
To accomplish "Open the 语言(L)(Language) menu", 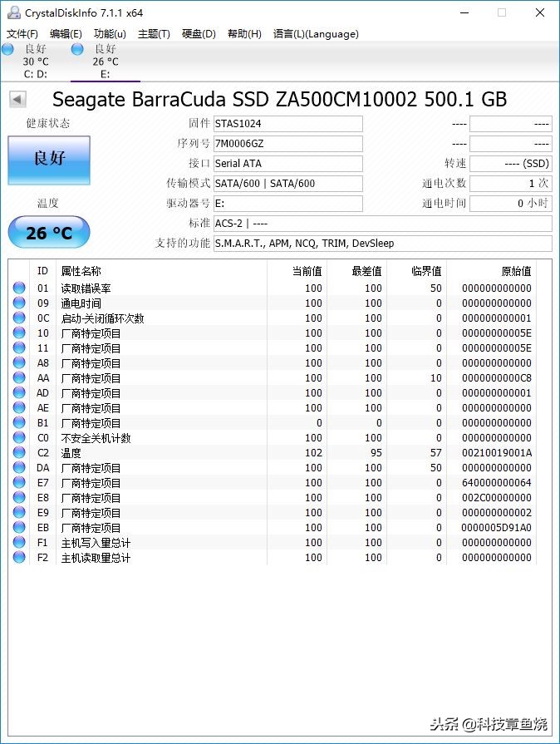I will [x=316, y=34].
